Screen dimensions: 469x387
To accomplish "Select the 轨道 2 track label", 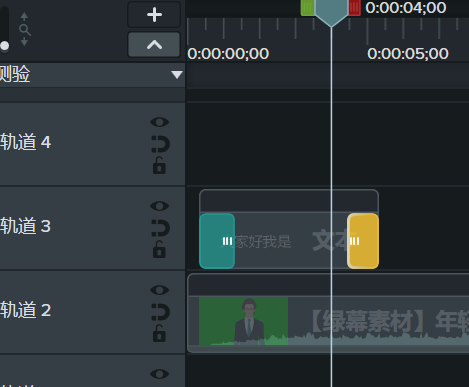I will coord(25,310).
